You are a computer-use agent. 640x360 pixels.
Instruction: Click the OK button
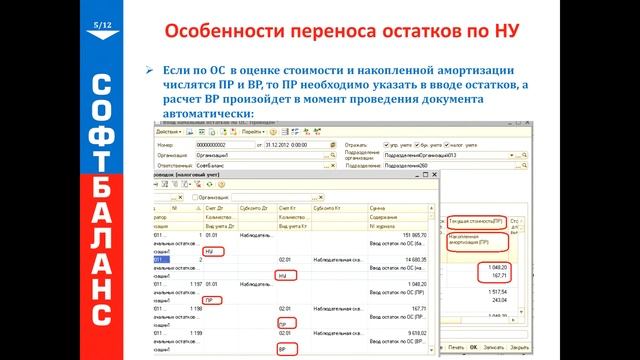(473, 347)
